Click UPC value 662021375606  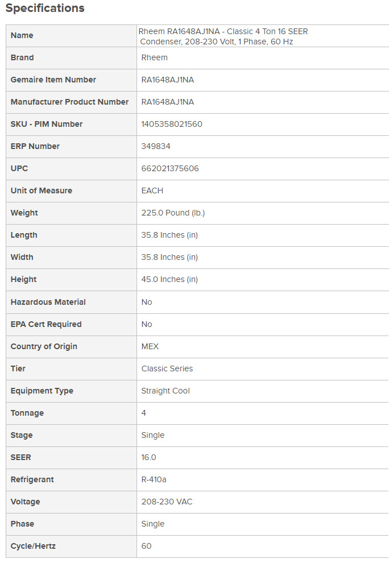coord(170,168)
